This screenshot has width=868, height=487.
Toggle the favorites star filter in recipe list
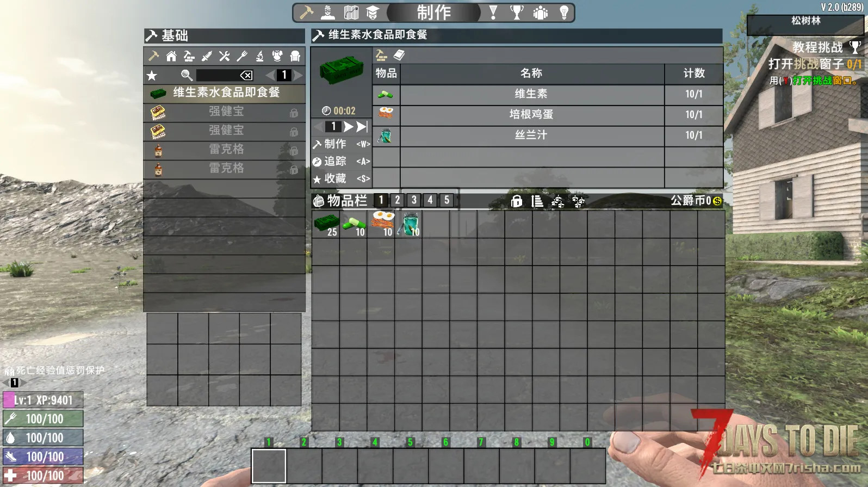click(x=152, y=76)
